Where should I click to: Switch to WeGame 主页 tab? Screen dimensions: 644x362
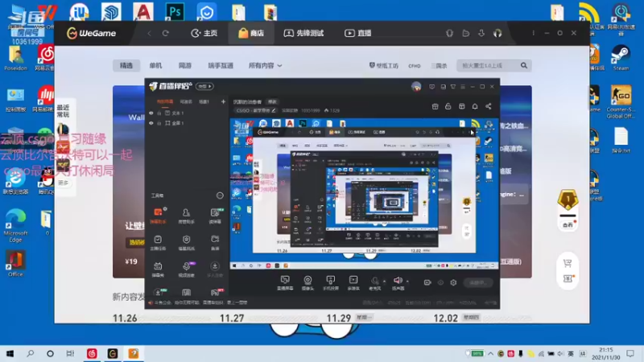coord(204,33)
